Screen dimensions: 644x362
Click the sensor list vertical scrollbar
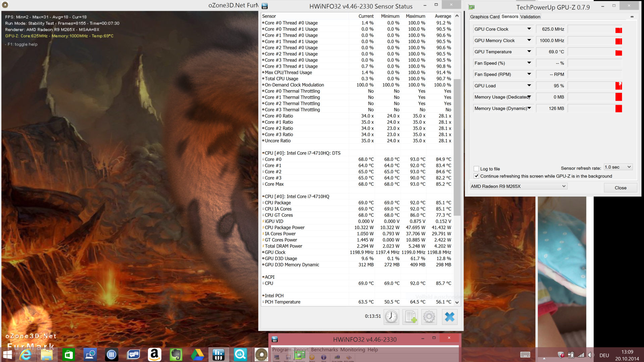point(457,147)
